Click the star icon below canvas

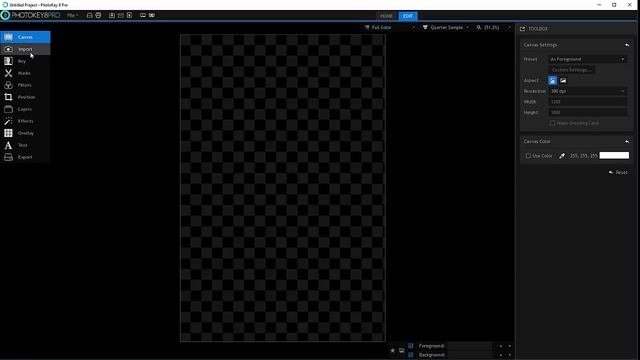tap(393, 351)
